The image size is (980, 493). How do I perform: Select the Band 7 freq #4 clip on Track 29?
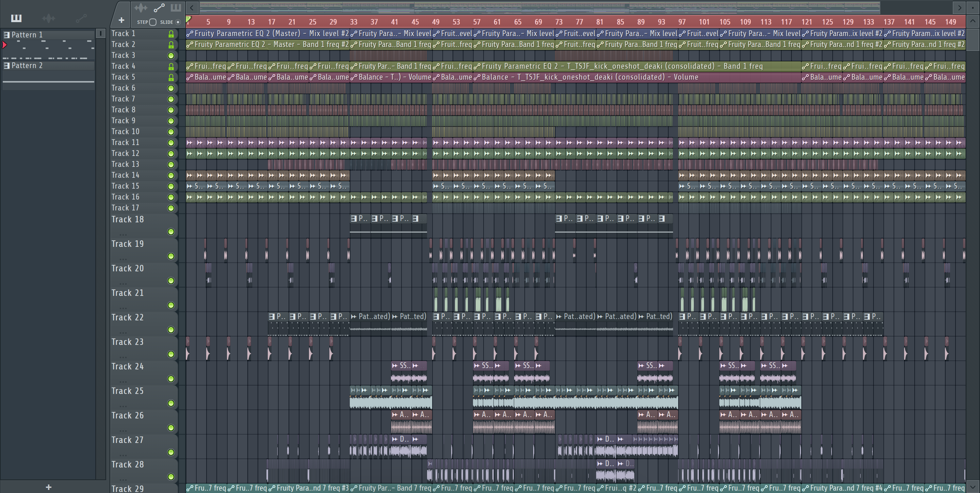pos(842,488)
